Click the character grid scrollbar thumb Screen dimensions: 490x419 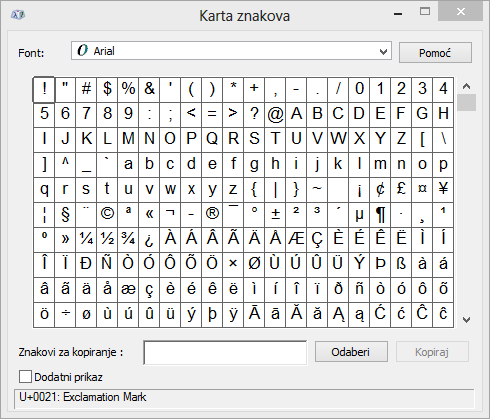[x=467, y=102]
